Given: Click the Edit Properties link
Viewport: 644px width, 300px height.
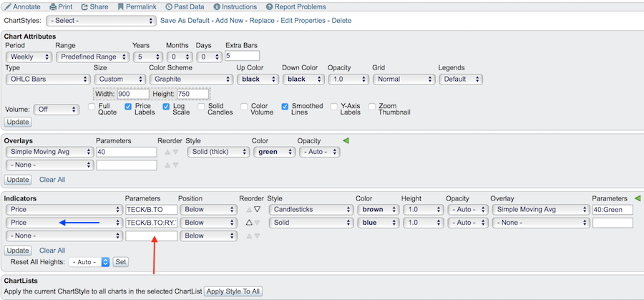Looking at the screenshot, I should [303, 21].
